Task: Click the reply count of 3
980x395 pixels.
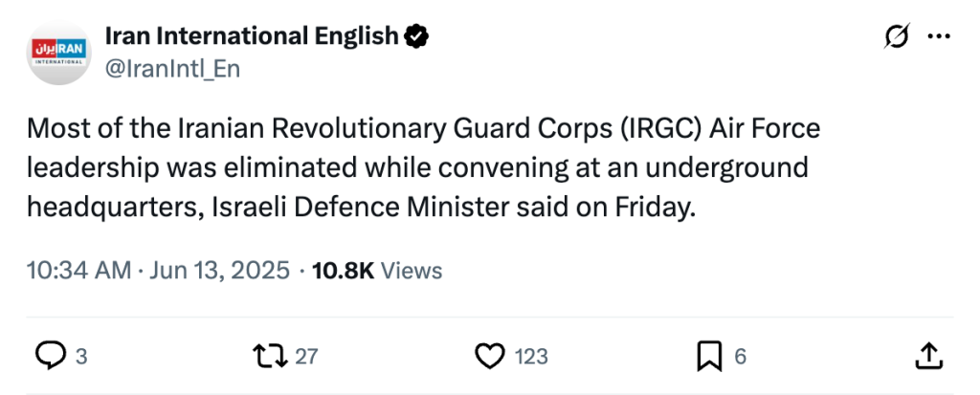Action: click(x=81, y=358)
